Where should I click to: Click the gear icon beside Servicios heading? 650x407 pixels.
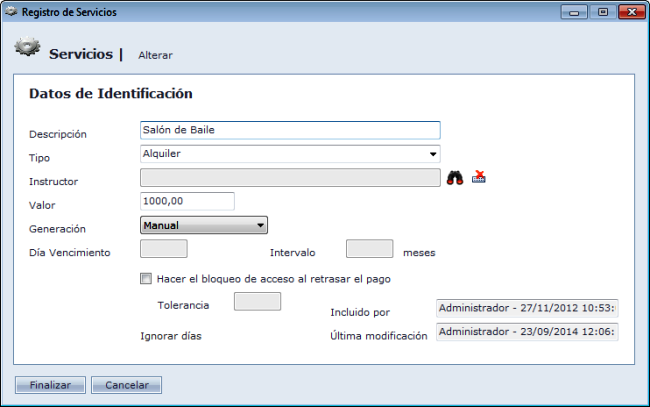click(28, 50)
